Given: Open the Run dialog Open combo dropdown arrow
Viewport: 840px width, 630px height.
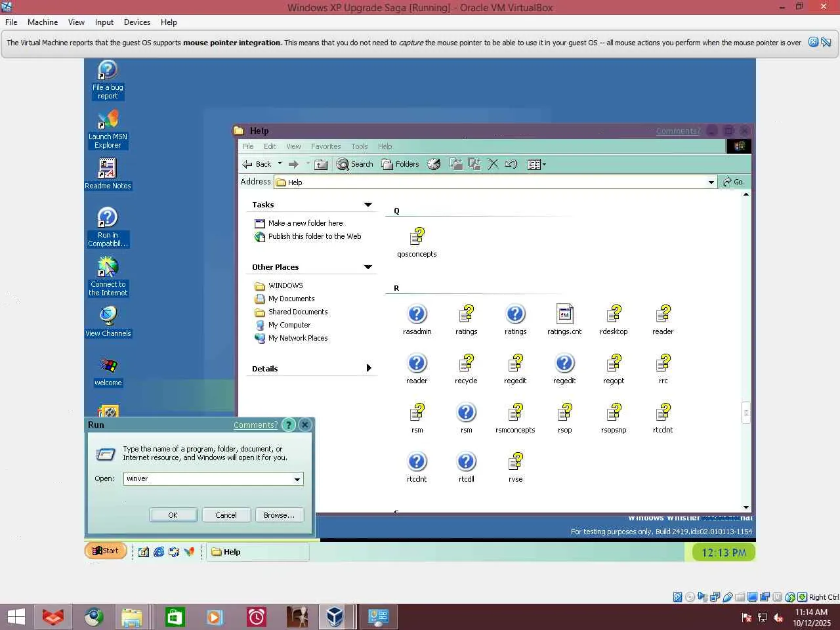Looking at the screenshot, I should [x=297, y=479].
